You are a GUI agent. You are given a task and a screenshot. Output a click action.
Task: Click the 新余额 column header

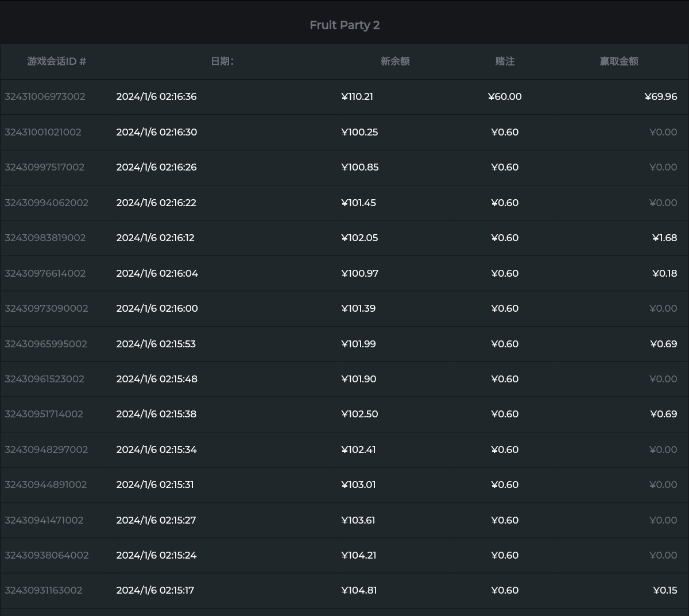pyautogui.click(x=395, y=61)
